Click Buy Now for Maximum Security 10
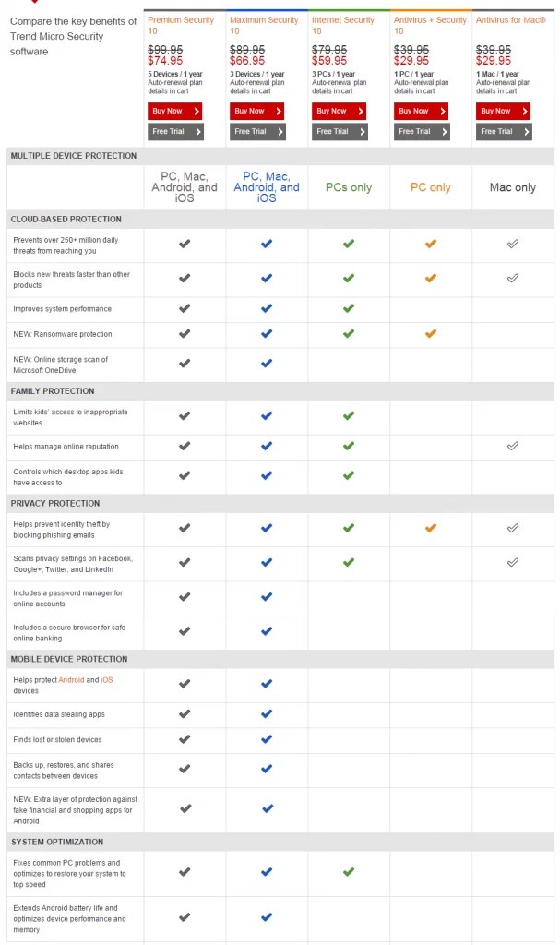This screenshot has width=560, height=945. pyautogui.click(x=256, y=110)
